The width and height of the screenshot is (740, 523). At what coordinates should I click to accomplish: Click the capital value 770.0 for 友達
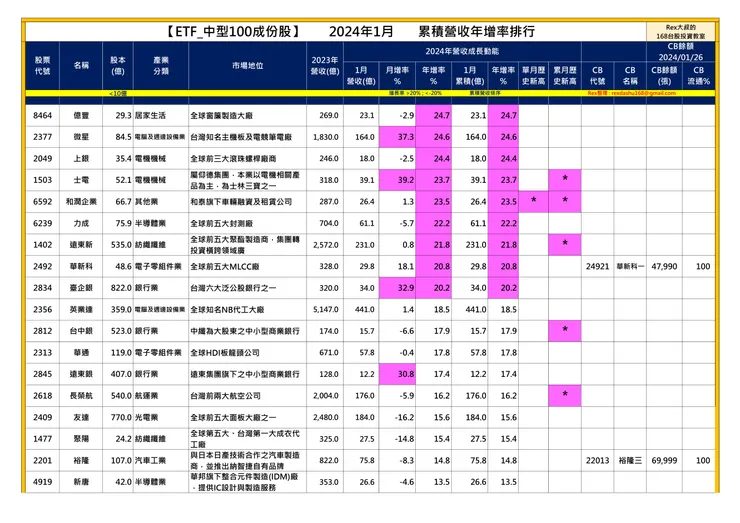tap(121, 417)
